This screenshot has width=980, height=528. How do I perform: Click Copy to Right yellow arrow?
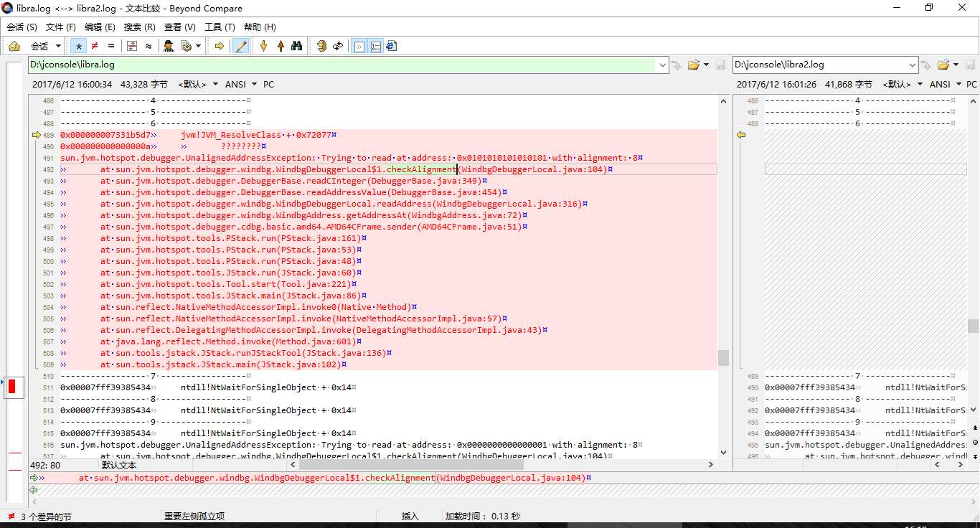tap(220, 46)
